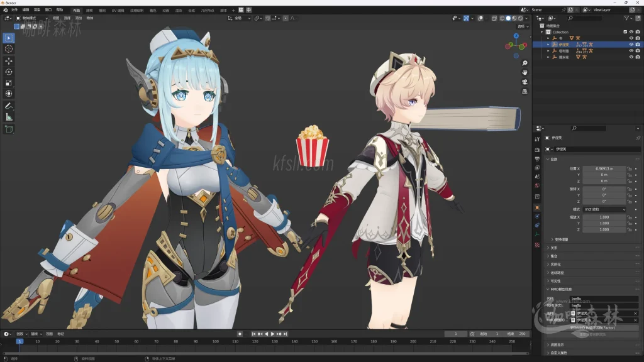
Task: Pin the properties editor context
Action: [x=638, y=138]
